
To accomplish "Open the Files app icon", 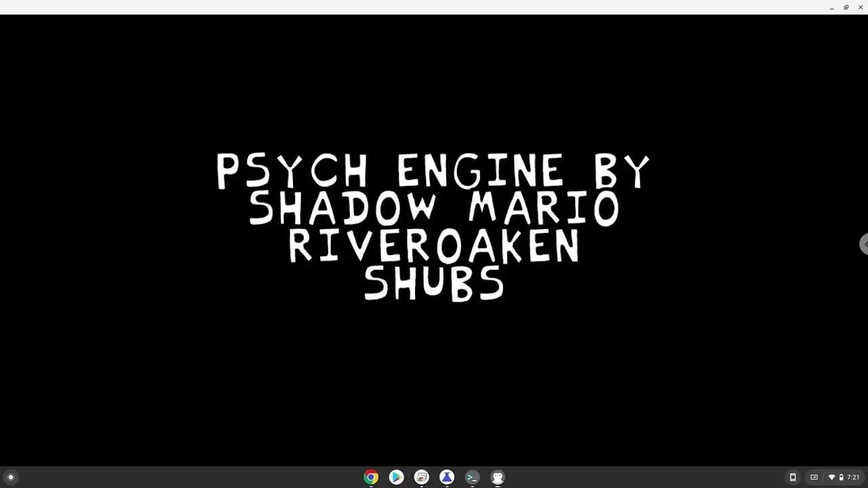I will [x=421, y=477].
